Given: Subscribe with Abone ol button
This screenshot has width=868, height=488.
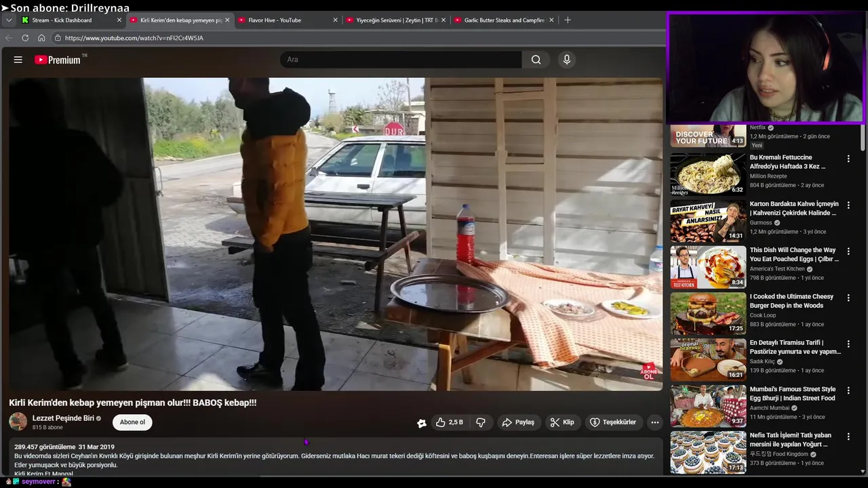Looking at the screenshot, I should point(132,422).
